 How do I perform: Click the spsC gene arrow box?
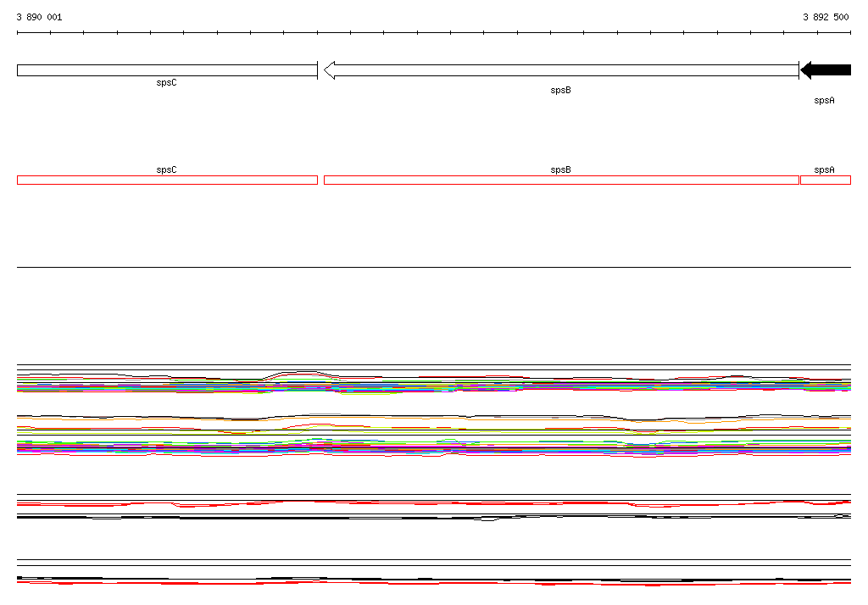[x=167, y=70]
